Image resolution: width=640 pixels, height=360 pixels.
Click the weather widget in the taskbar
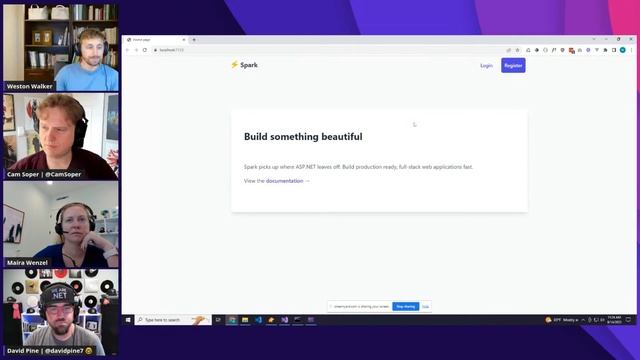coord(562,320)
